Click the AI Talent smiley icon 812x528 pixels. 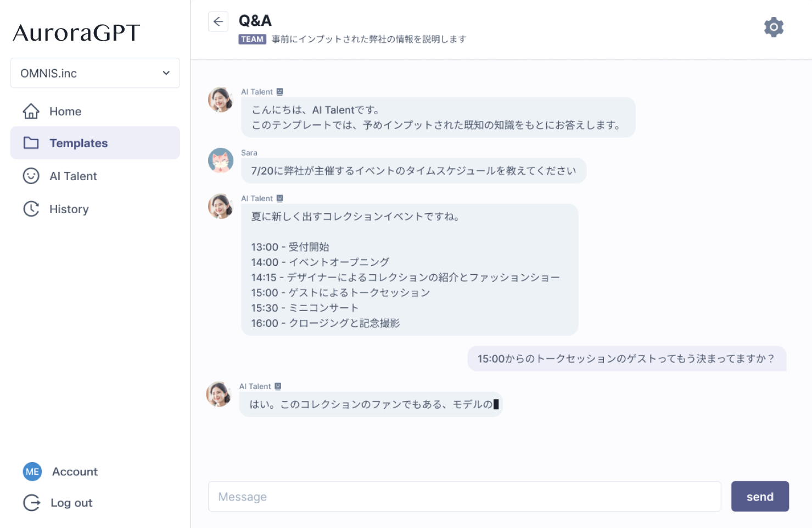(x=31, y=176)
